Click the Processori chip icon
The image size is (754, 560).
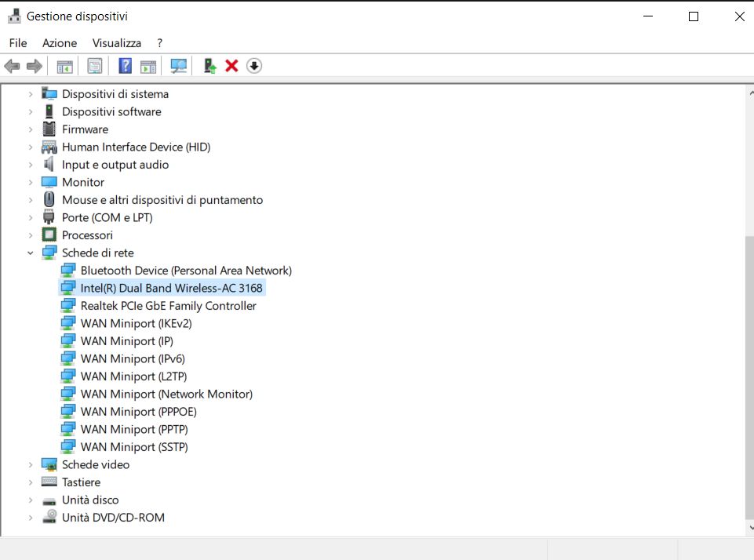49,235
